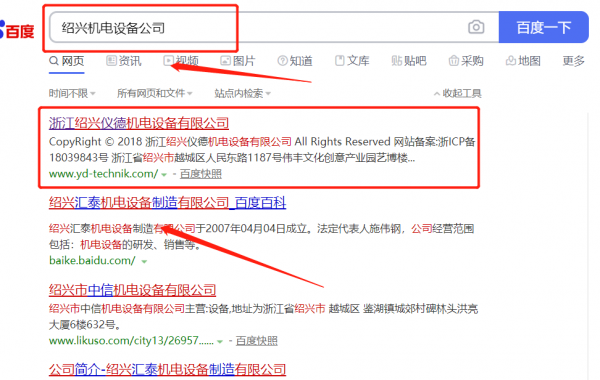Switch to the 视频 tab
Image resolution: width=600 pixels, height=380 pixels.
coord(181,61)
